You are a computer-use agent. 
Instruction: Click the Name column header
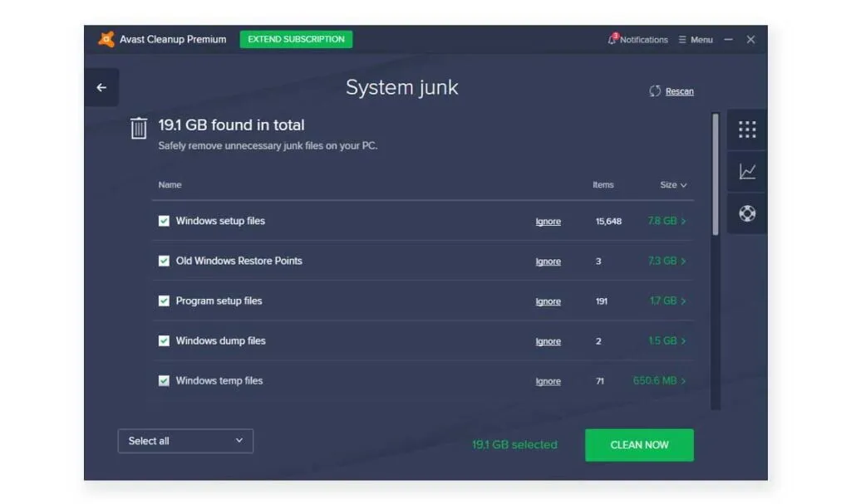pyautogui.click(x=170, y=185)
